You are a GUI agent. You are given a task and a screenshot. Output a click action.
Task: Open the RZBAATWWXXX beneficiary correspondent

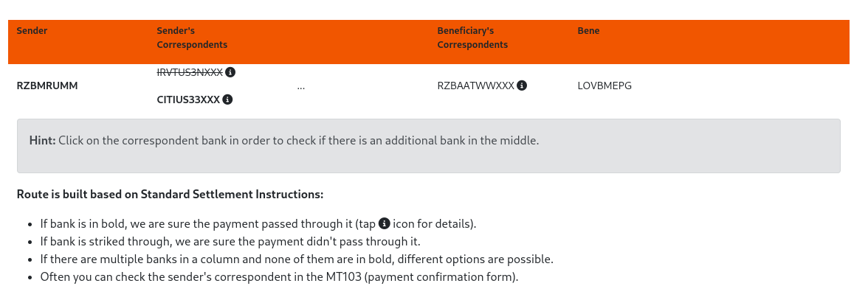tap(475, 86)
